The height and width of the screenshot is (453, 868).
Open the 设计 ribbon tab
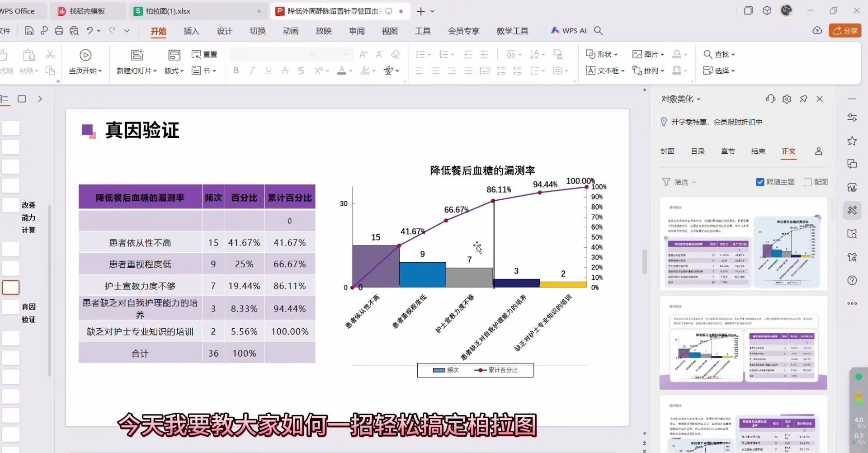point(224,31)
